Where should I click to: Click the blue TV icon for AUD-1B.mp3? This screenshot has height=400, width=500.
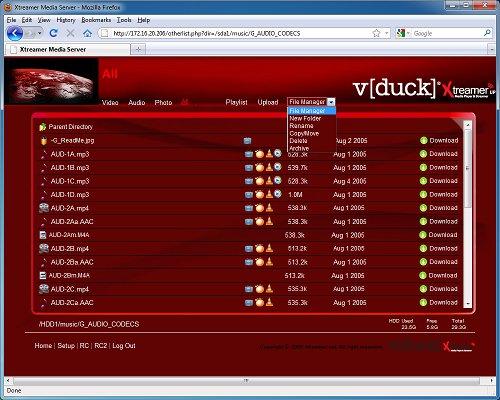coord(249,168)
